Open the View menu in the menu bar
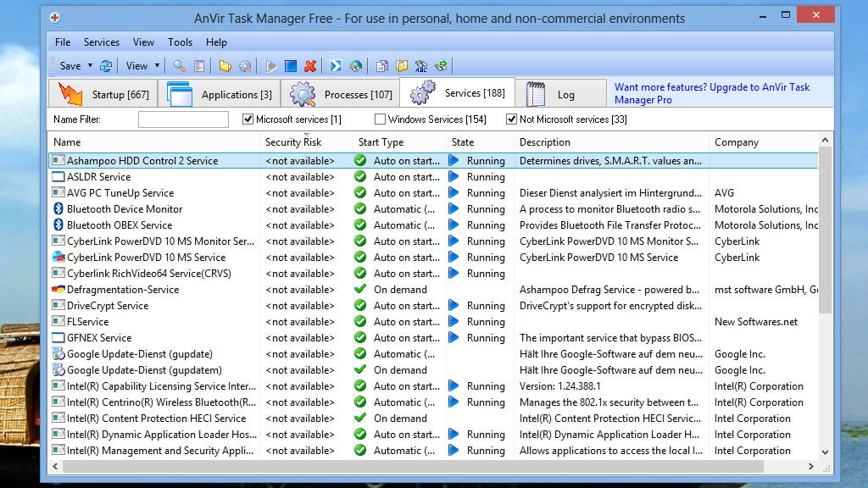This screenshot has width=868, height=488. click(x=143, y=42)
